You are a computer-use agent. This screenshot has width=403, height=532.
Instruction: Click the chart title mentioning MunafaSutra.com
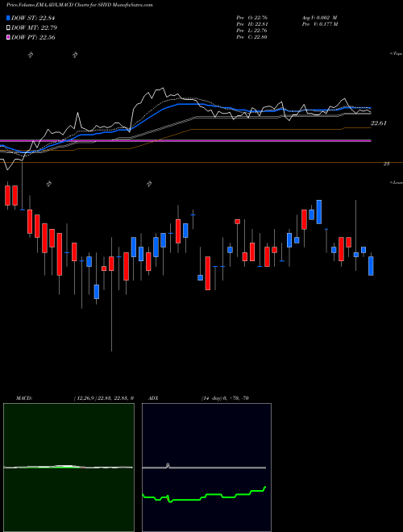79,5
